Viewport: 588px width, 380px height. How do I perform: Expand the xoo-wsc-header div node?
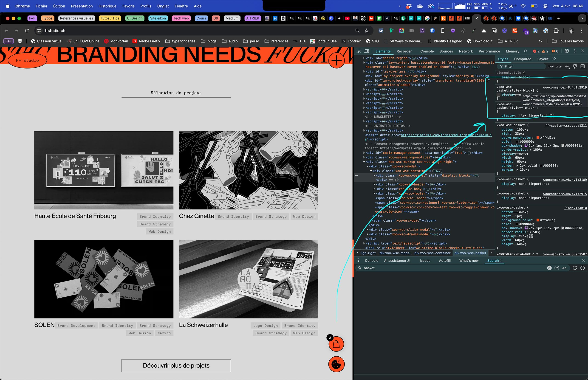click(x=374, y=184)
